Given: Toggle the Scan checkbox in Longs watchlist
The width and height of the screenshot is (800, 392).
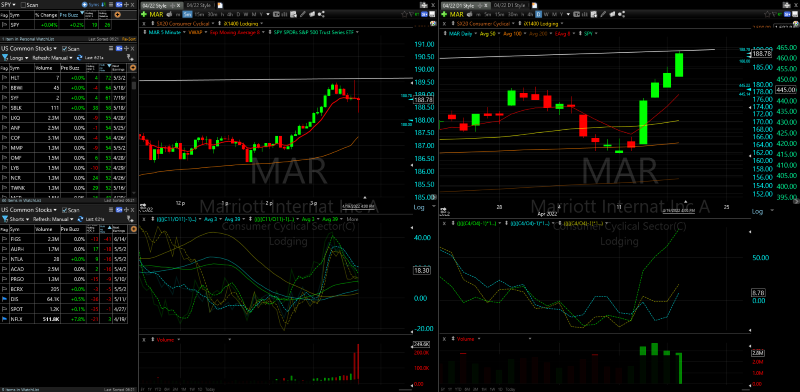Looking at the screenshot, I should (64, 48).
